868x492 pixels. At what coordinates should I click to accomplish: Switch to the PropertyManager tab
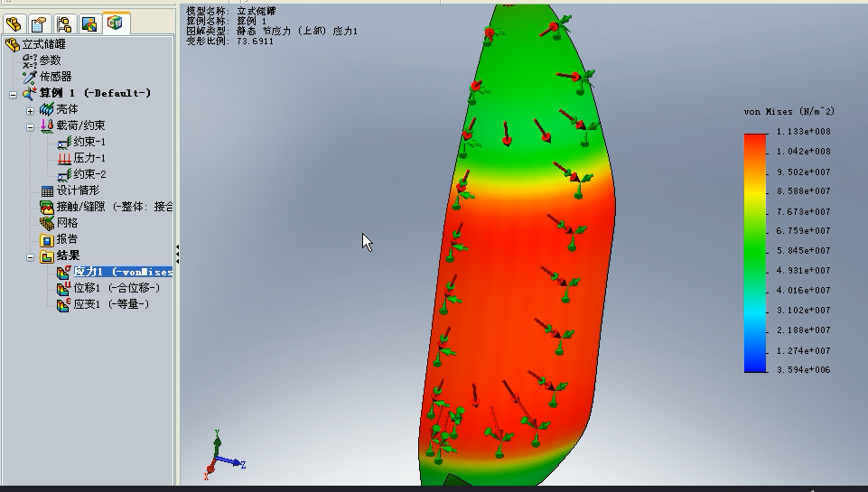coord(39,23)
